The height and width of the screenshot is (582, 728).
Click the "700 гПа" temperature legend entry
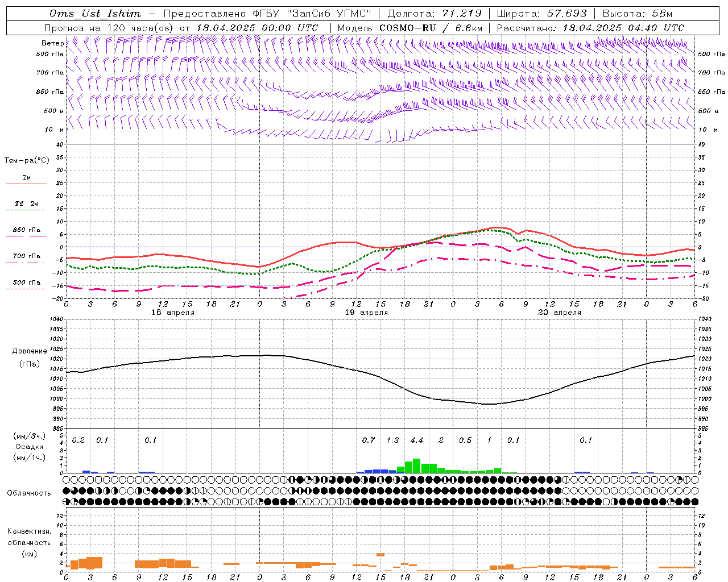[26, 256]
